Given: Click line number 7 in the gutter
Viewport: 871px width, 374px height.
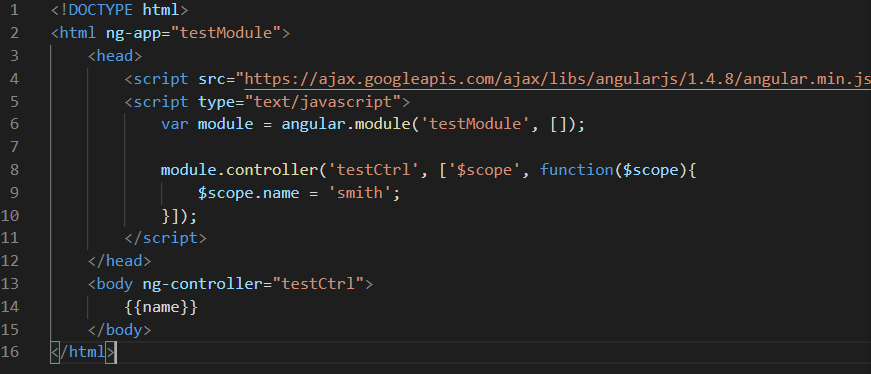Looking at the screenshot, I should [14, 147].
